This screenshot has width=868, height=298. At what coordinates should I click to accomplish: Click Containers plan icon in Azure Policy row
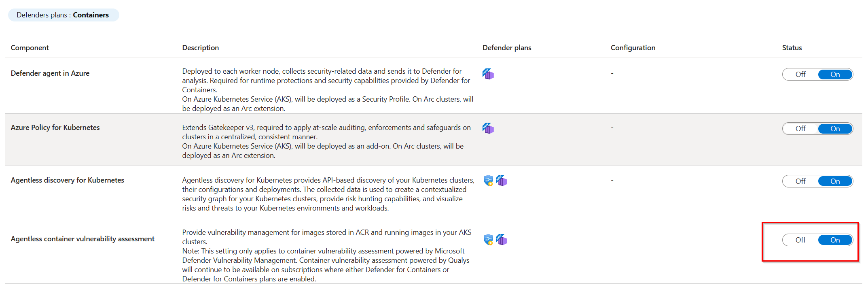488,128
